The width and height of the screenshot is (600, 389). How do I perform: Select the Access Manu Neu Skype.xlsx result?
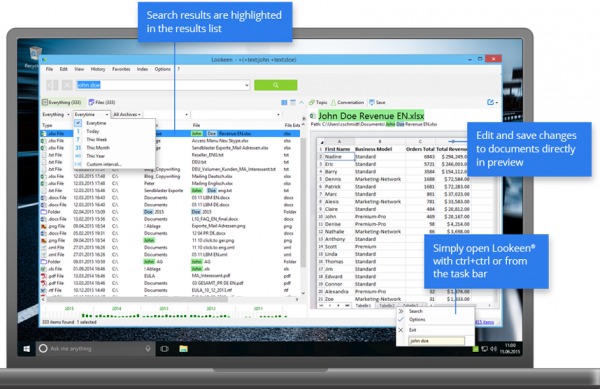(x=170, y=141)
